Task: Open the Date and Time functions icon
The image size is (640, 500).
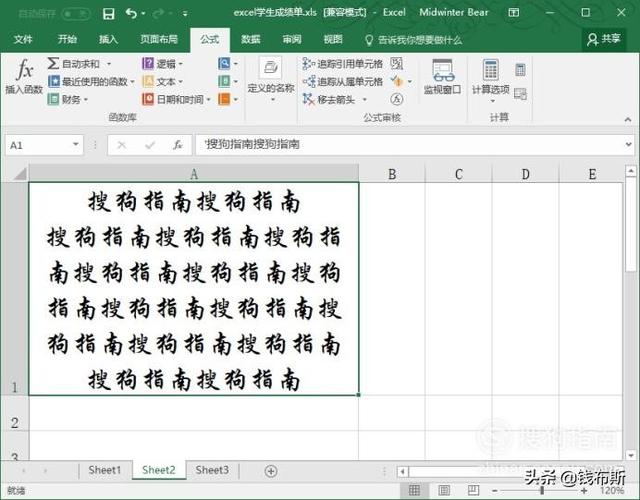Action: point(148,99)
